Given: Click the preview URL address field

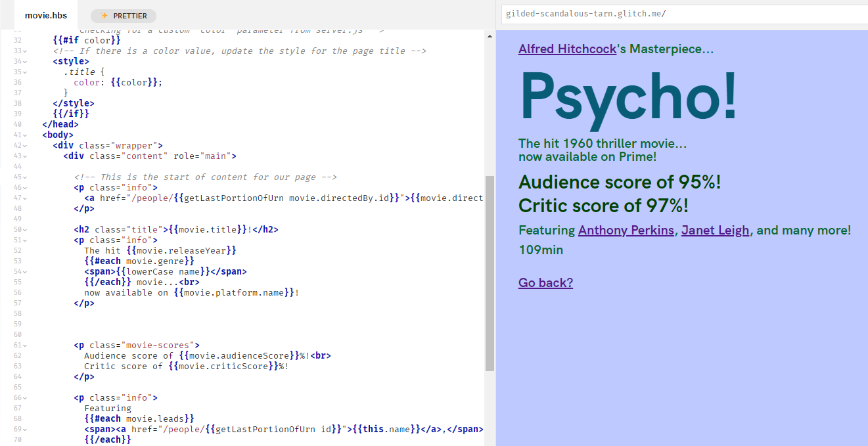Looking at the screenshot, I should (x=683, y=14).
